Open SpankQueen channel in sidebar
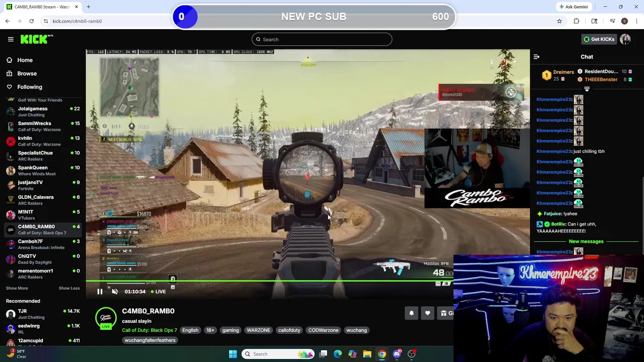The image size is (644, 362). (43, 170)
